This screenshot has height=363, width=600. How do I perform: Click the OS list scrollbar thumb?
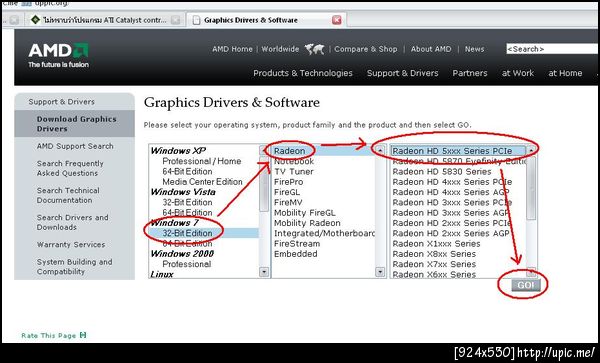pyautogui.click(x=264, y=184)
